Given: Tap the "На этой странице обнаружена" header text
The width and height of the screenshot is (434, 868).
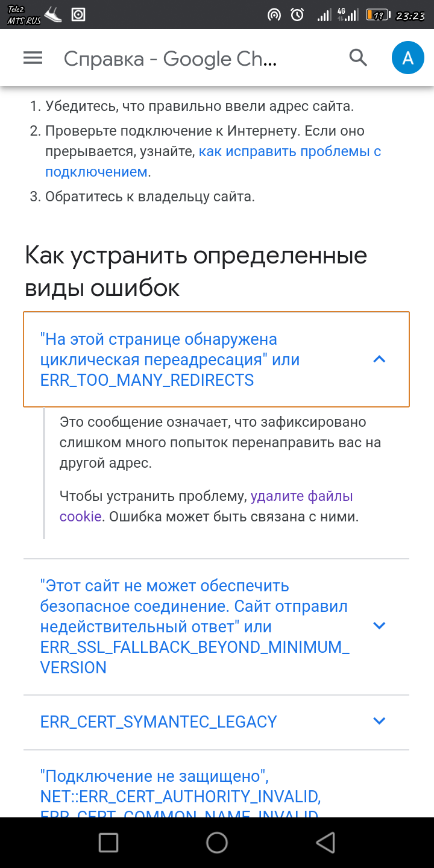Looking at the screenshot, I should (x=159, y=339).
